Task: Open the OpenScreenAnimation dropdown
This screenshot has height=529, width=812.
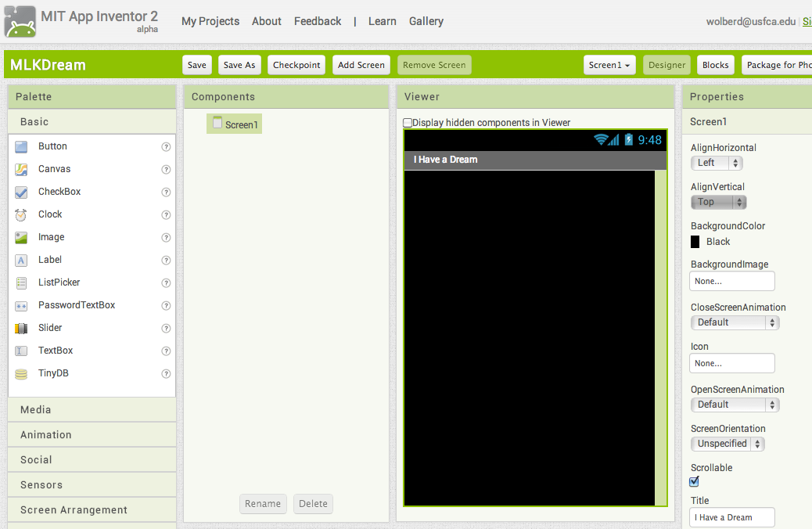Action: pyautogui.click(x=735, y=405)
